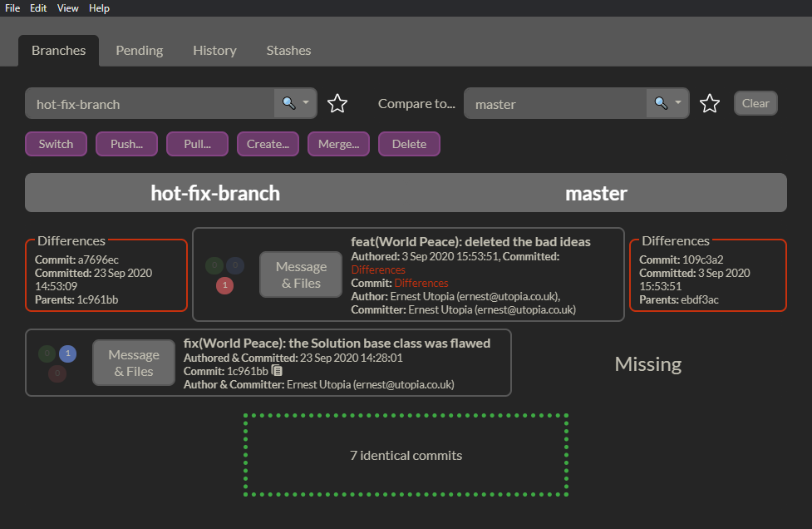The image size is (812, 529).
Task: Open the master compare dropdown arrow
Action: pos(678,102)
